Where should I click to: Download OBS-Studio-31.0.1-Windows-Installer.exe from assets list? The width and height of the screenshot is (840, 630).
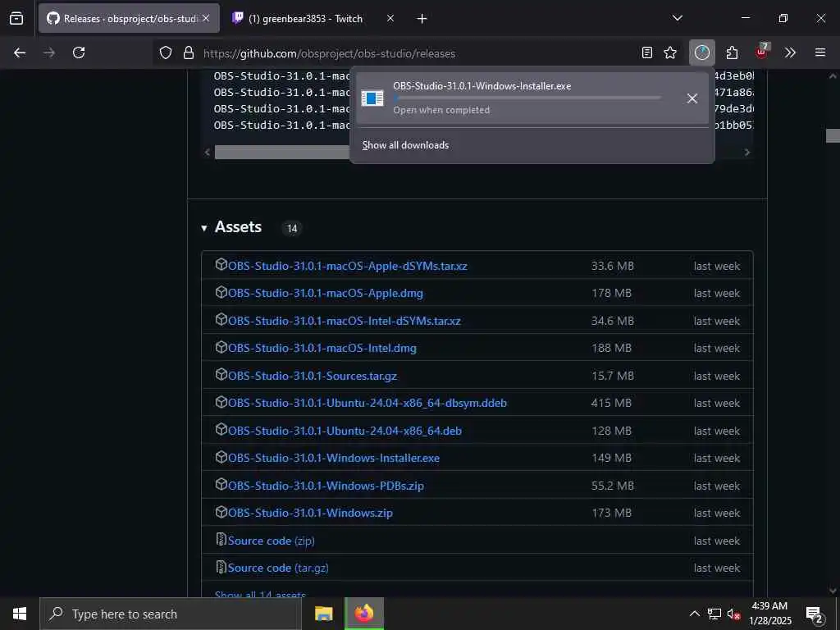334,458
